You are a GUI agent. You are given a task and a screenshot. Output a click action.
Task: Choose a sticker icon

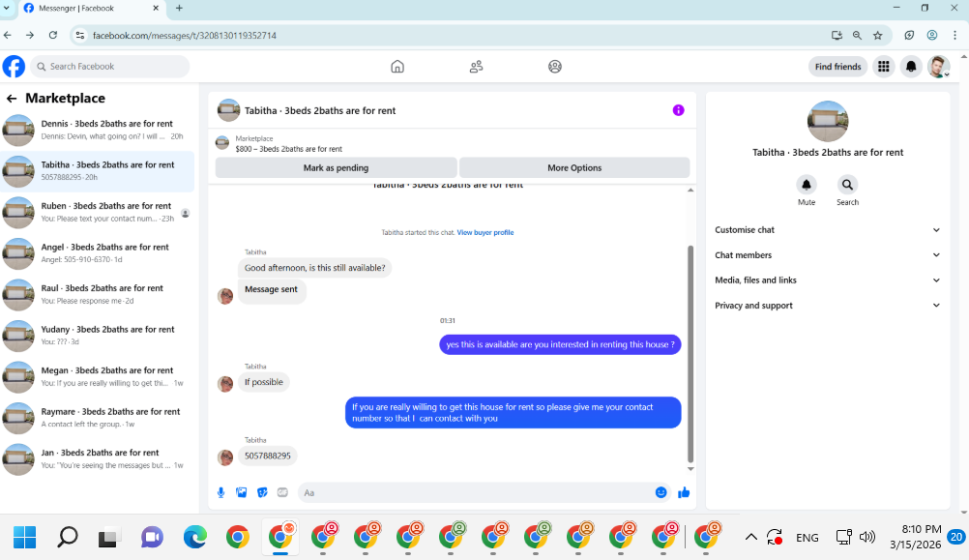click(x=262, y=492)
